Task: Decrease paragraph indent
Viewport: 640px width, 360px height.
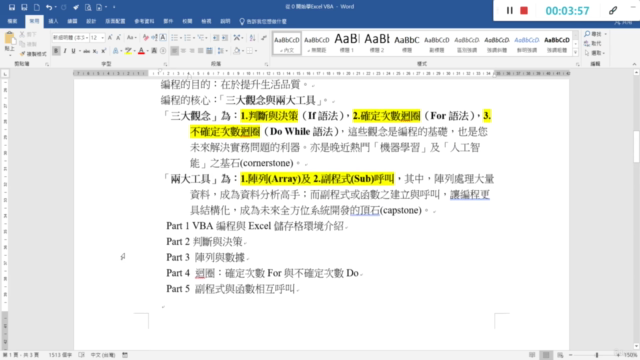Action: pos(216,38)
